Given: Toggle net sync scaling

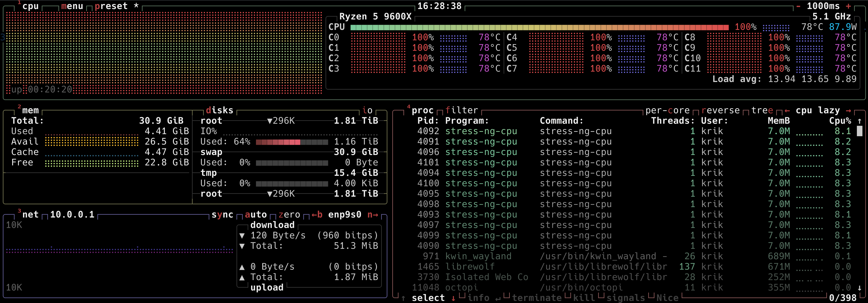Looking at the screenshot, I should (x=222, y=215).
